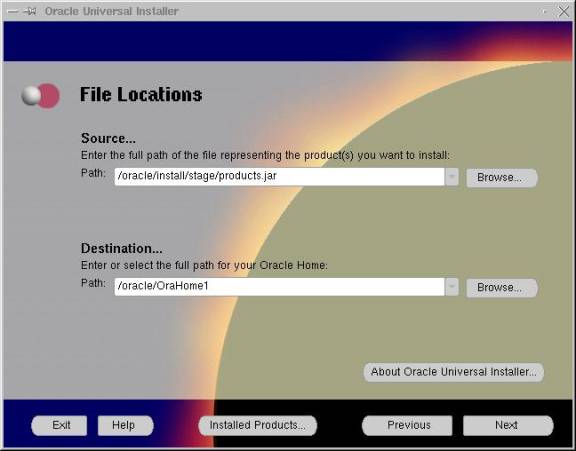Viewport: 576px width, 451px height.
Task: Open the Destination path dropdown arrow
Action: (x=452, y=287)
